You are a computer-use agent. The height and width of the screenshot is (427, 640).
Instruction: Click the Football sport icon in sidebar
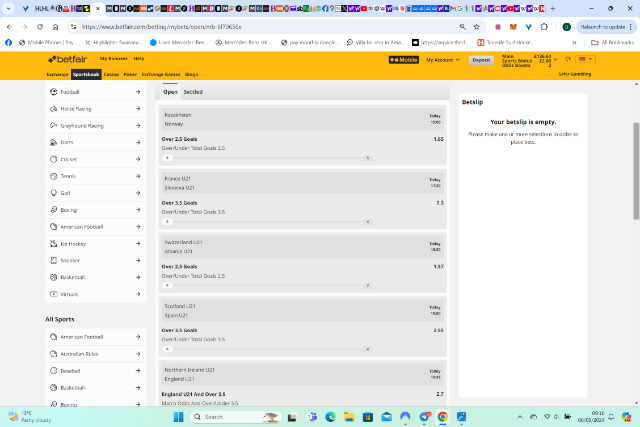52,92
